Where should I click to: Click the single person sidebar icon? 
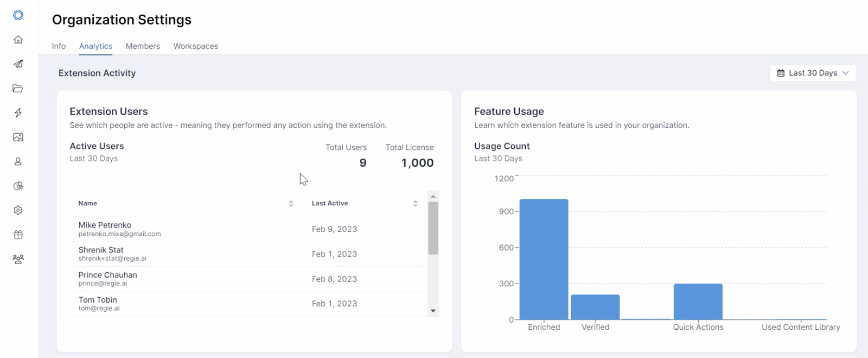[x=18, y=161]
